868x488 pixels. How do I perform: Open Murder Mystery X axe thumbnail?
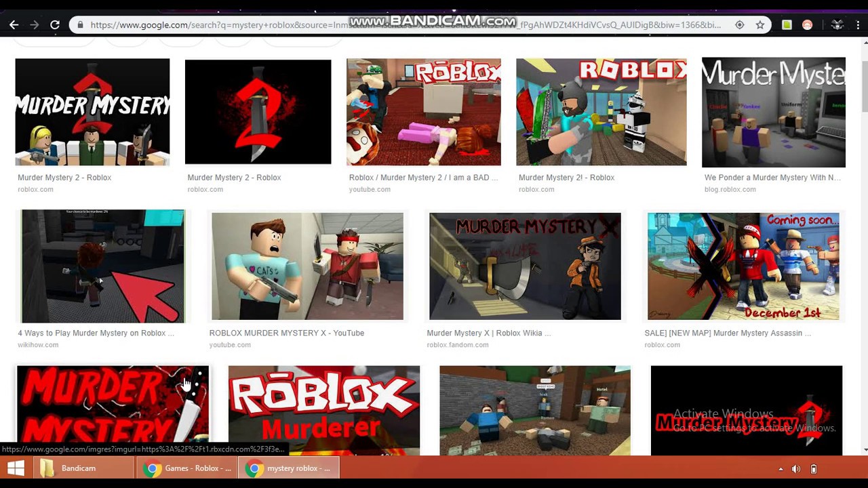point(525,266)
